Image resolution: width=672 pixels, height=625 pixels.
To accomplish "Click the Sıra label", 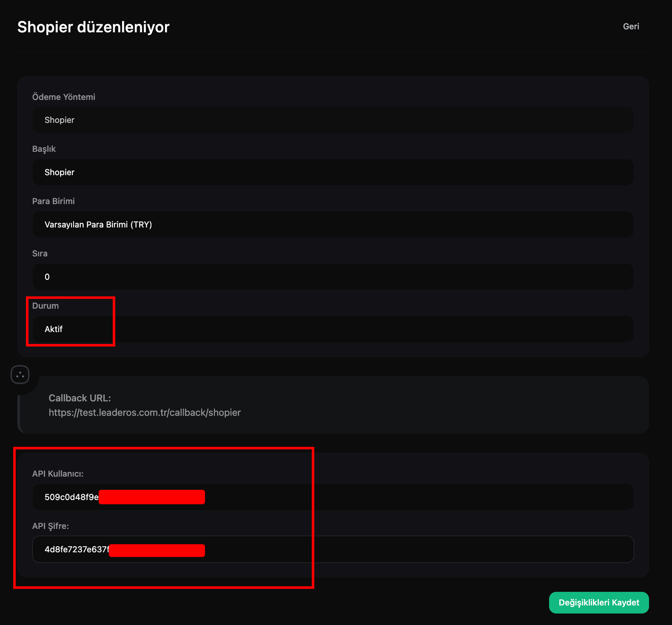I will coord(40,253).
